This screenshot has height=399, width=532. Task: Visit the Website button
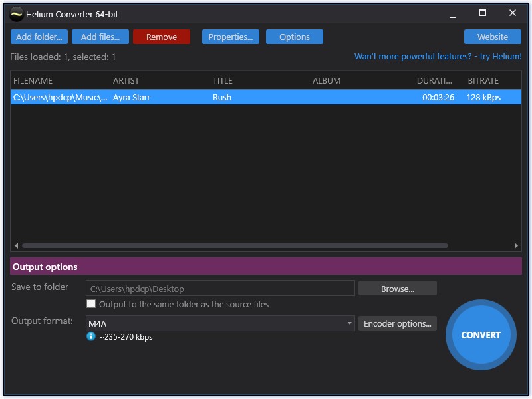(493, 37)
